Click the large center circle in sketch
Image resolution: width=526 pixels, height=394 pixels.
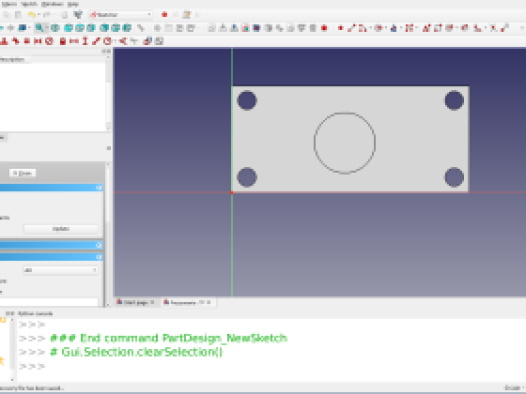[345, 143]
